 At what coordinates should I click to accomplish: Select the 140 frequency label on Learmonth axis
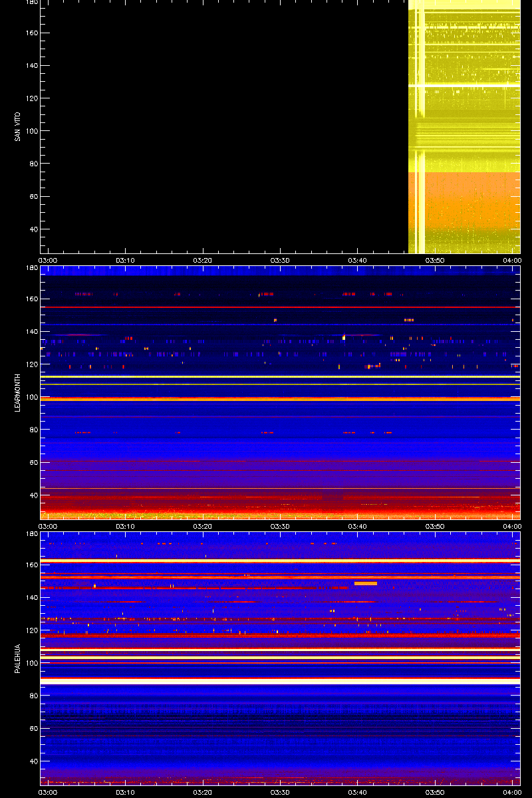coord(31,332)
